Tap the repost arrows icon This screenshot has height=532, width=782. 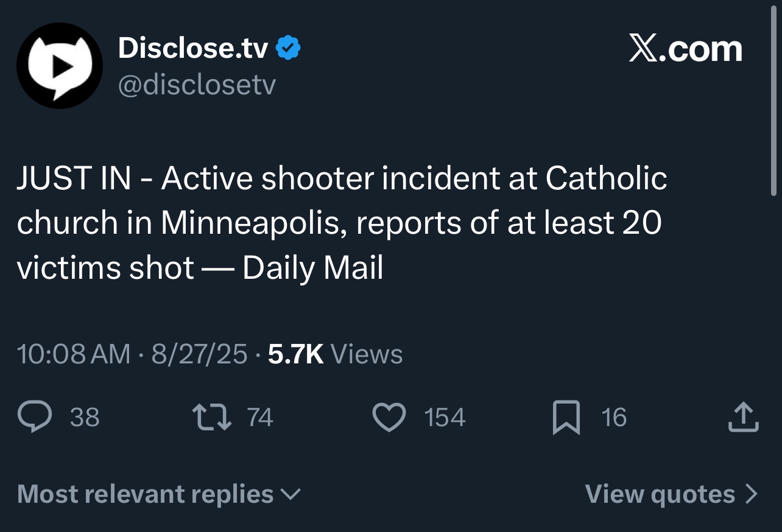(x=211, y=418)
